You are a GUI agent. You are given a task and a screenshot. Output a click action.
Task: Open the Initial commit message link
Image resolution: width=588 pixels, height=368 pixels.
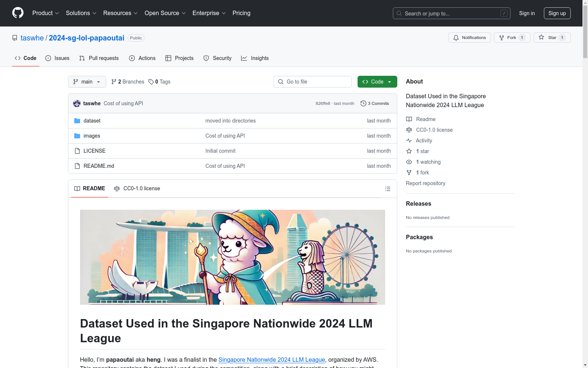220,151
